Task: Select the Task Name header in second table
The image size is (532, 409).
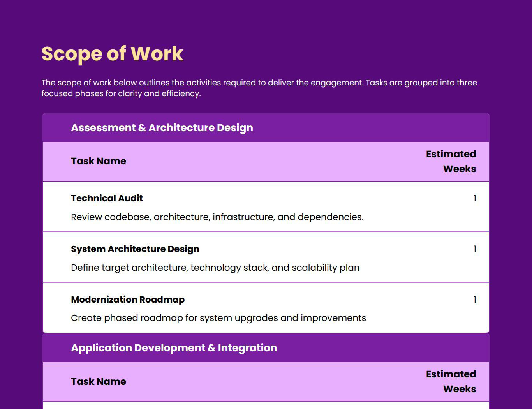Action: coord(98,381)
